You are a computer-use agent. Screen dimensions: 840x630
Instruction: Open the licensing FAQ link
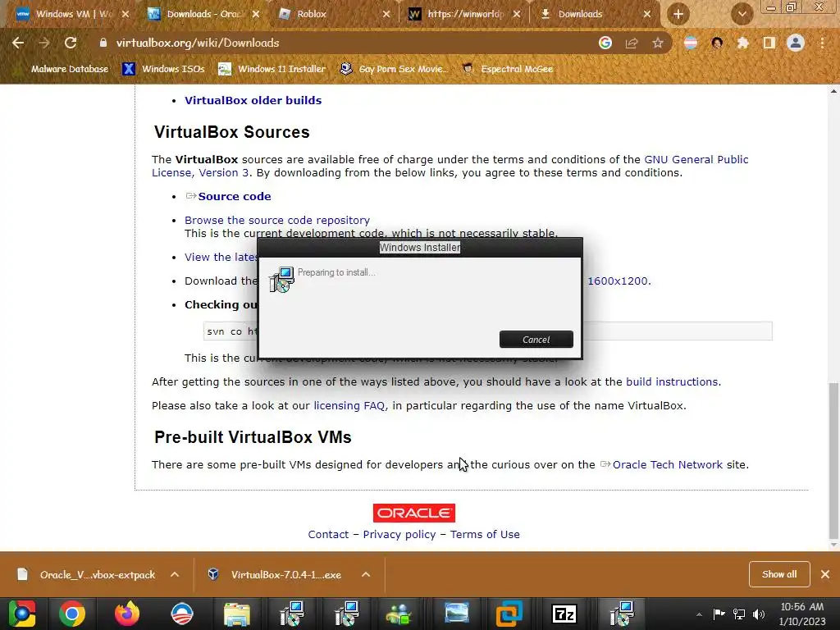(349, 405)
